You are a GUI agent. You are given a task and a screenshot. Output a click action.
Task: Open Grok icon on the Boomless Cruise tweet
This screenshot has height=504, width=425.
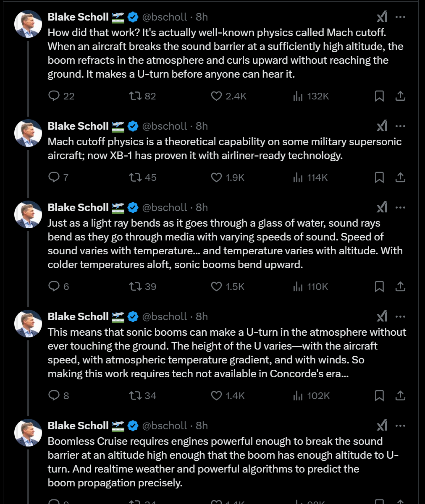pos(382,426)
